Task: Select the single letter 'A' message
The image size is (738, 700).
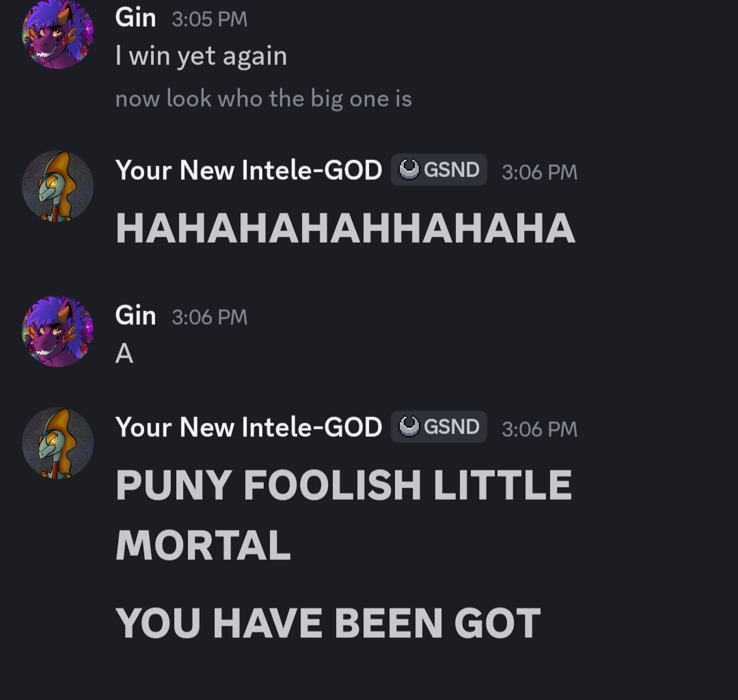Action: (124, 353)
